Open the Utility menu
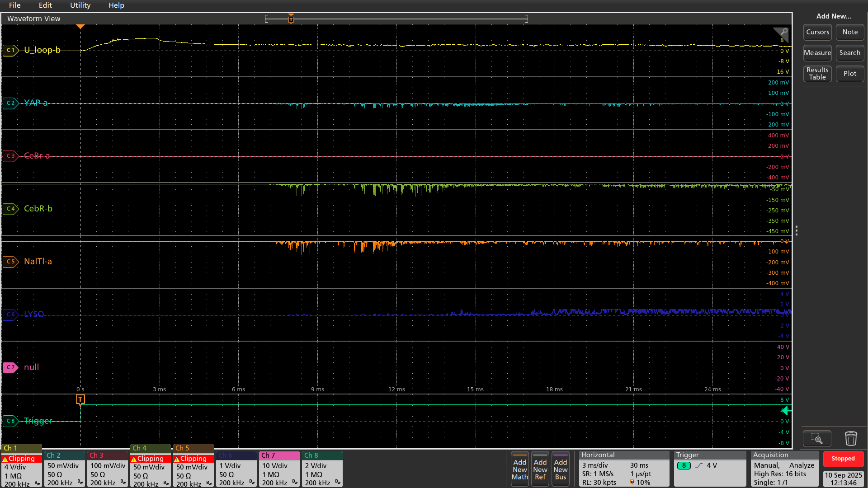This screenshot has width=868, height=488. point(80,5)
